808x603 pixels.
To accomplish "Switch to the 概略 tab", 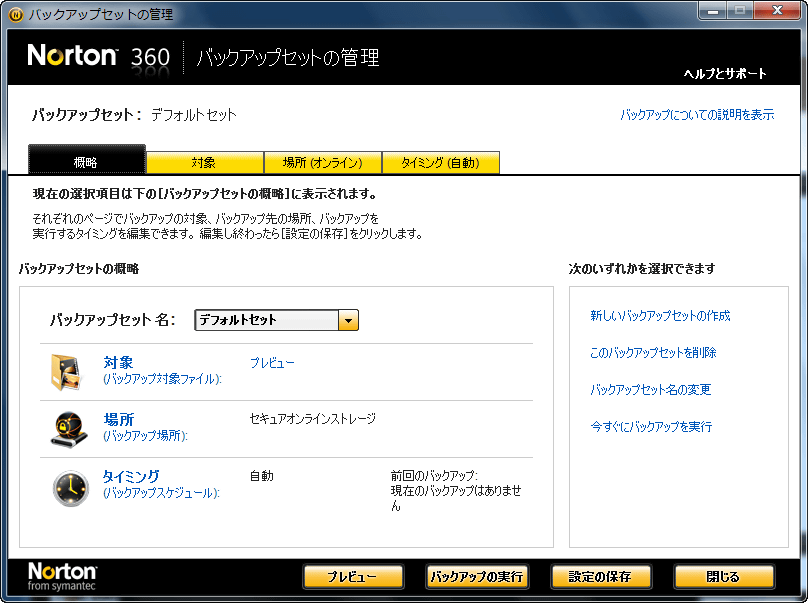I will pos(87,160).
